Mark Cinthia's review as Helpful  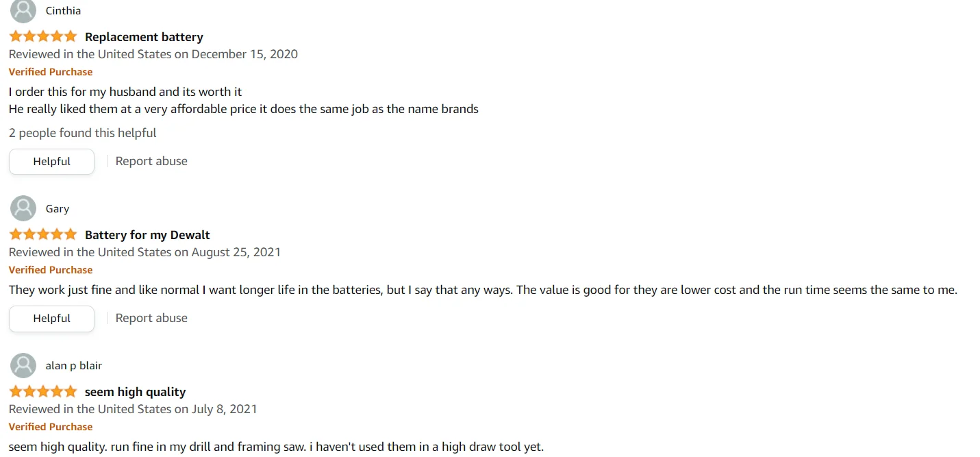pyautogui.click(x=51, y=162)
